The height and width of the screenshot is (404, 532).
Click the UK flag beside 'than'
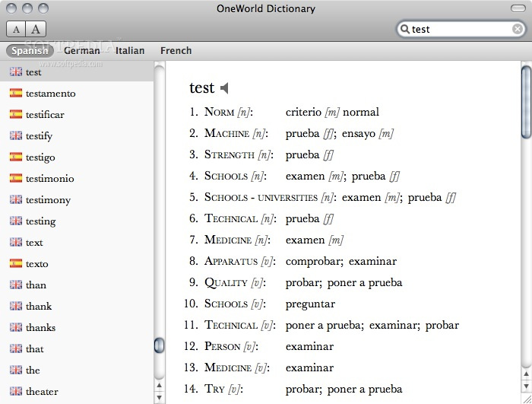[16, 285]
